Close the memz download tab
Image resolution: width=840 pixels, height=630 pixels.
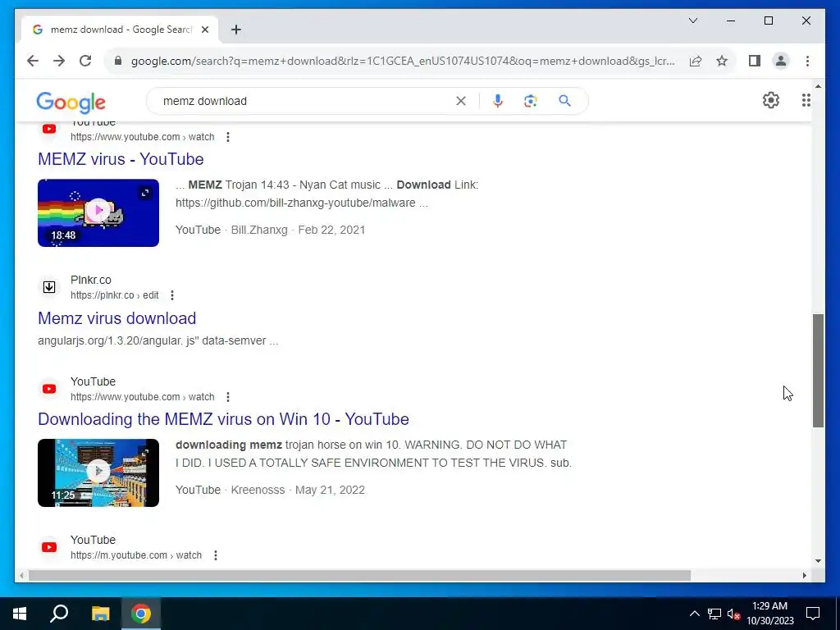coord(204,30)
